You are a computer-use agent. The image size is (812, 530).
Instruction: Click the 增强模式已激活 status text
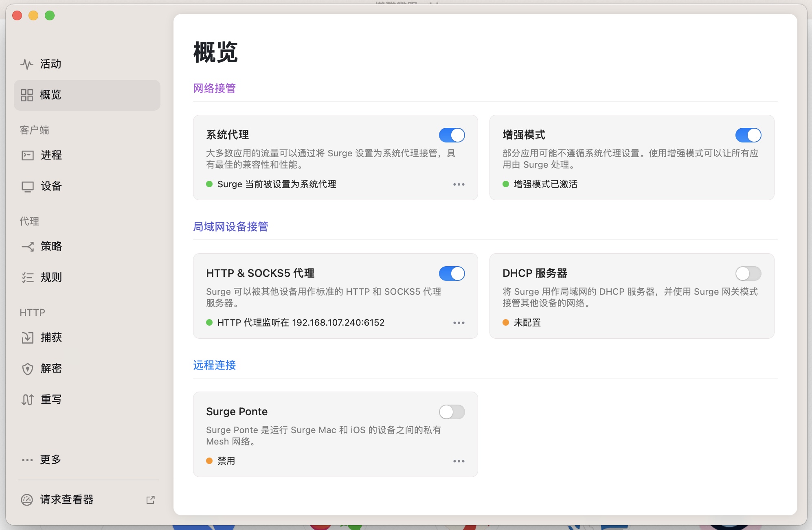point(546,184)
